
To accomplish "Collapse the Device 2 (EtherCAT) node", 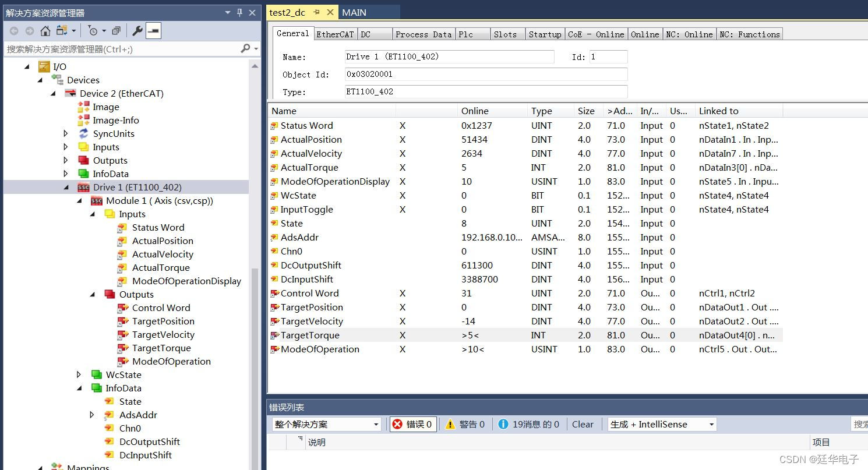I will click(x=54, y=94).
